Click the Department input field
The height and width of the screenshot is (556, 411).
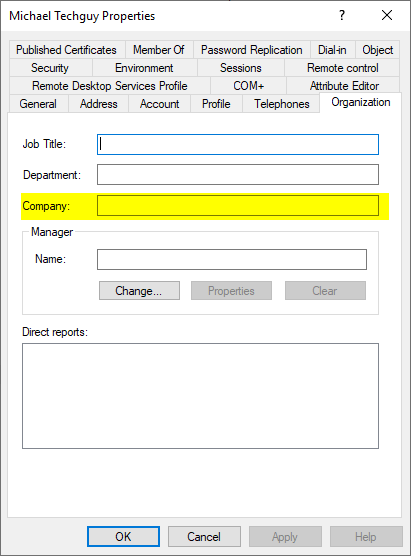pos(238,174)
